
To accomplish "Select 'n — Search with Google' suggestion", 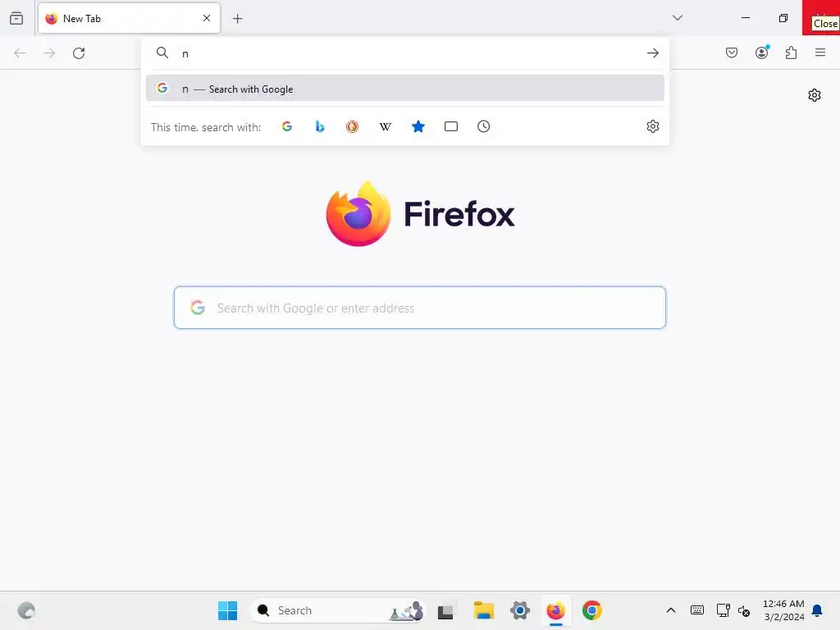I will tap(405, 89).
